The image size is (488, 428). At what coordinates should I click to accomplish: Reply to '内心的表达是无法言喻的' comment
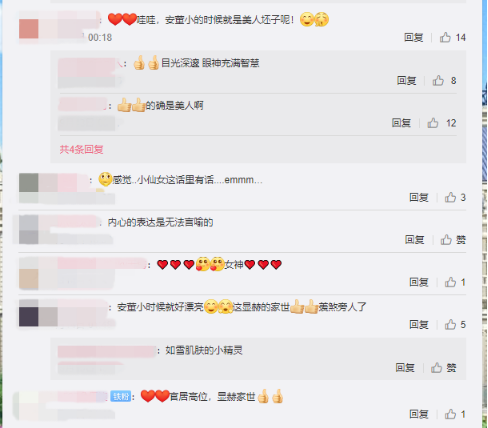[414, 240]
